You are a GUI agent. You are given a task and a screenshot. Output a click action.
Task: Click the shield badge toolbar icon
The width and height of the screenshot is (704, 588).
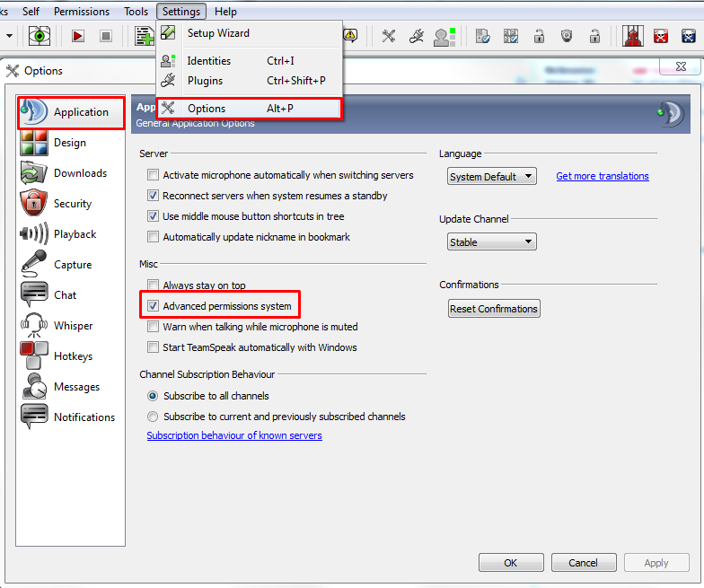[x=568, y=36]
